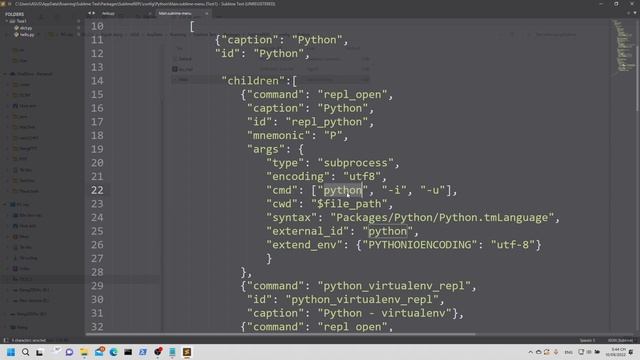Switch to the first editor tab

[x=108, y=13]
